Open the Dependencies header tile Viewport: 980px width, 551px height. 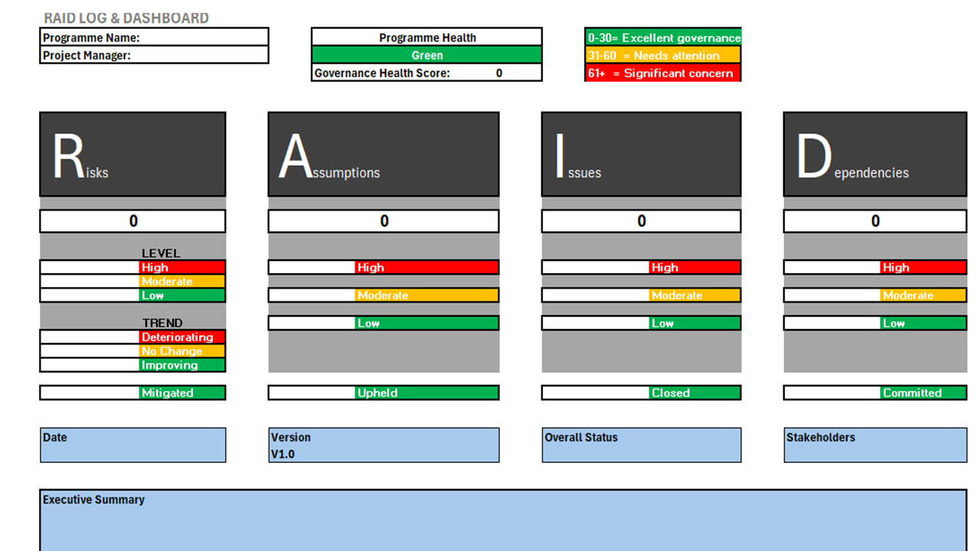point(875,155)
